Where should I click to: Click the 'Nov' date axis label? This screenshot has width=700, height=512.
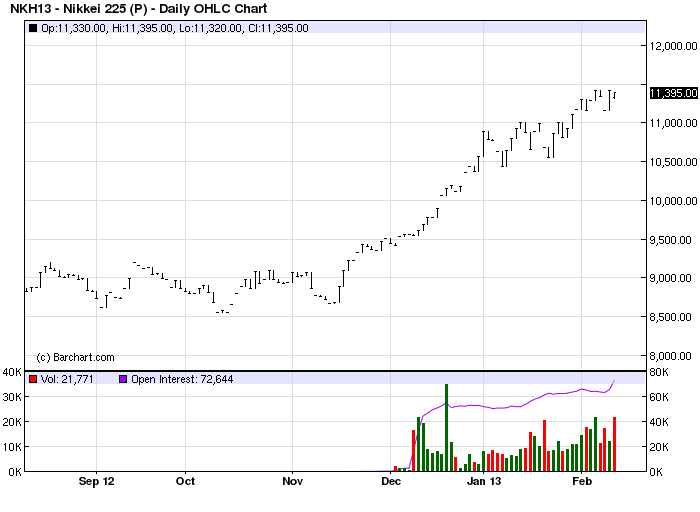click(292, 481)
